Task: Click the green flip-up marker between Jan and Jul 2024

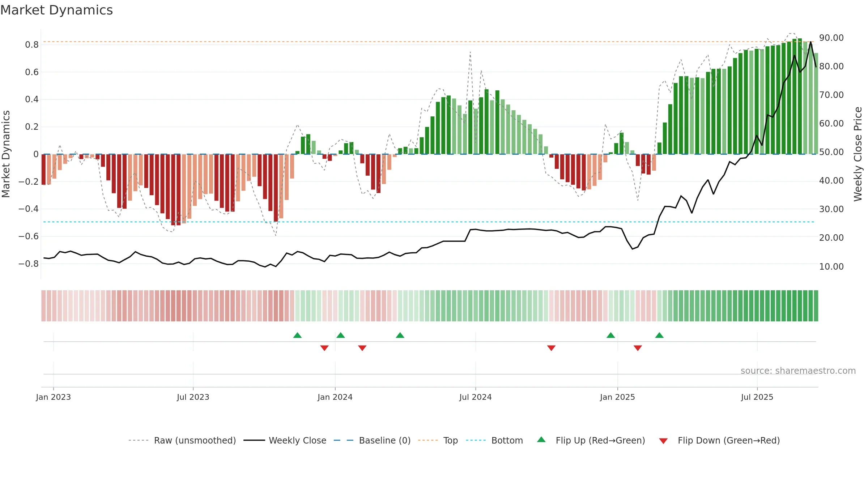Action: [x=400, y=335]
